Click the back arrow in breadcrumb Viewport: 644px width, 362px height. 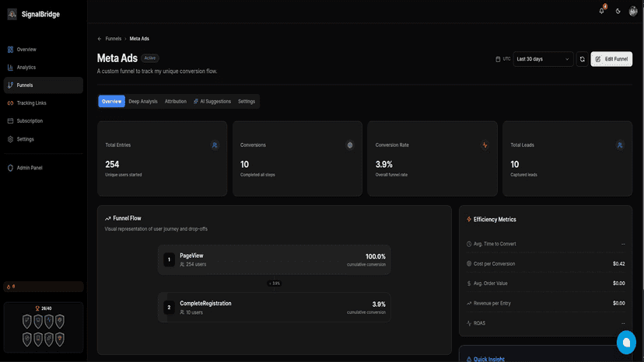point(100,39)
